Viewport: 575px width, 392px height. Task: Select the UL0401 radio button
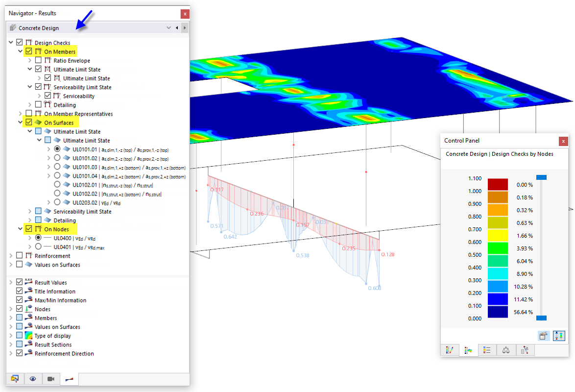coord(38,246)
